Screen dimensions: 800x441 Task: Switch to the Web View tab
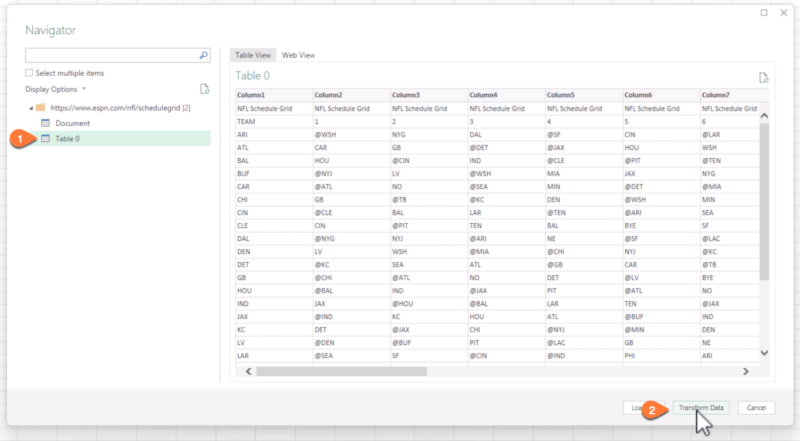(x=298, y=55)
